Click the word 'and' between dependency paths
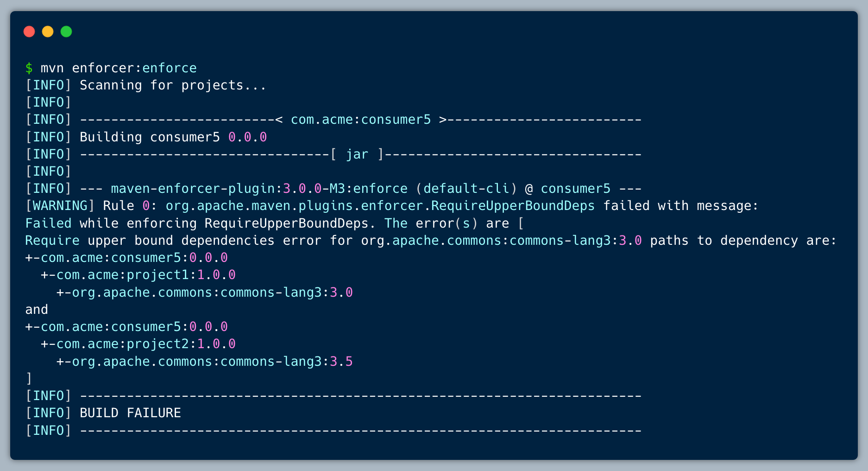This screenshot has height=471, width=868. coord(37,310)
